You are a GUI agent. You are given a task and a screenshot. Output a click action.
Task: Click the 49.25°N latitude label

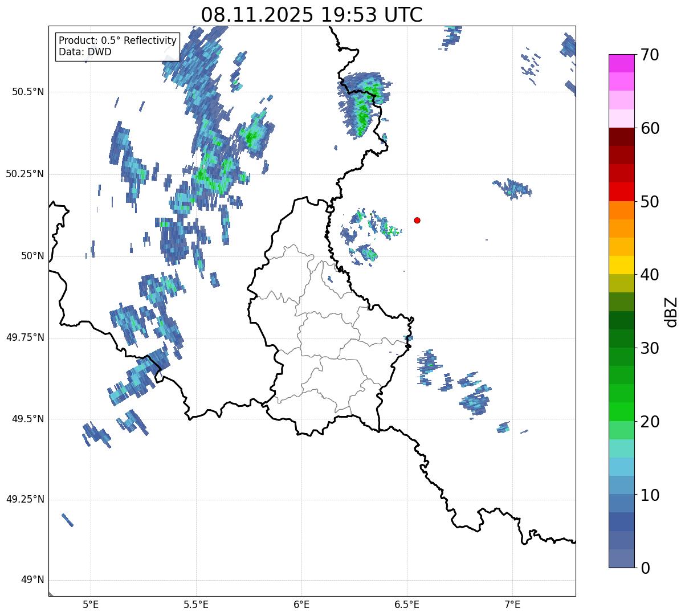pos(25,499)
